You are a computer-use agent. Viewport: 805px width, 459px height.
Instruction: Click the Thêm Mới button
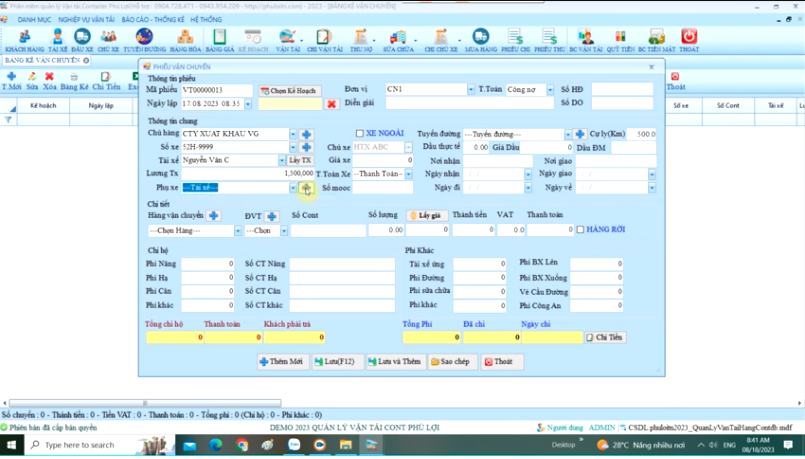click(x=282, y=361)
